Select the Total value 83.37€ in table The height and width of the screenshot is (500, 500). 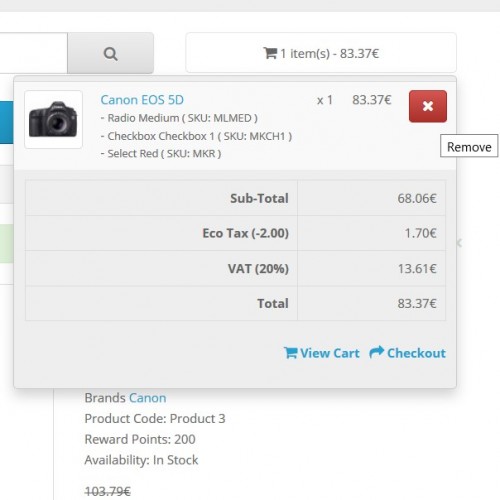pos(417,303)
